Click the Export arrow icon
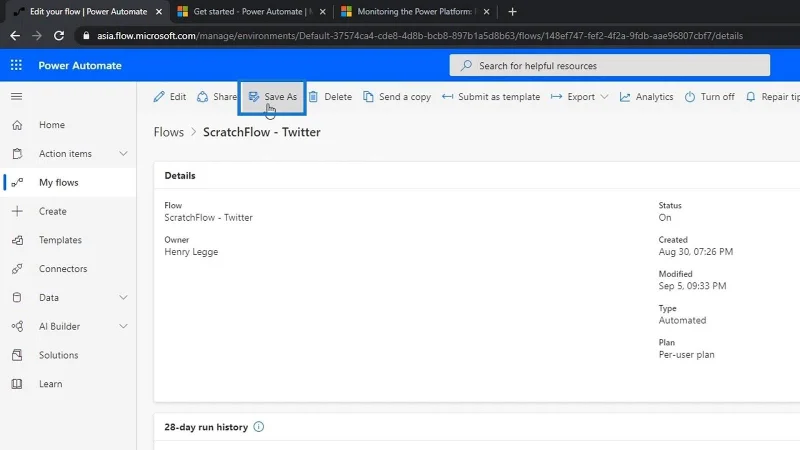 (556, 96)
